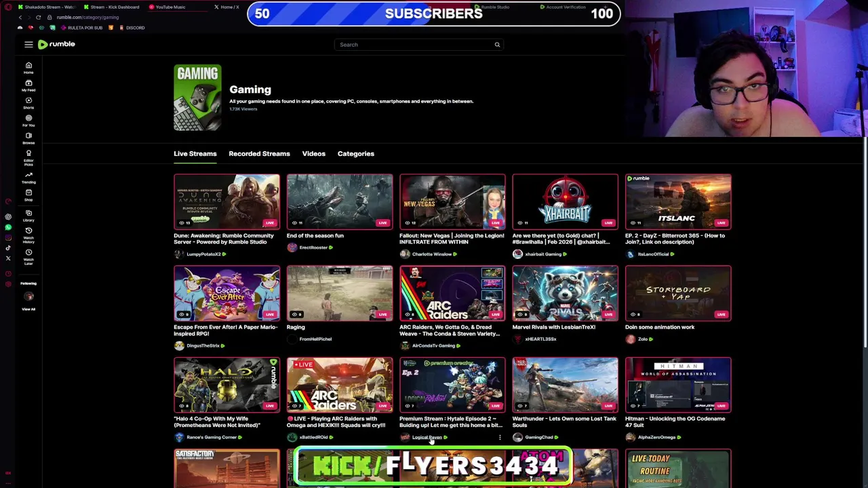The image size is (868, 488).
Task: Open End of the season fun thumbnail
Action: (340, 201)
